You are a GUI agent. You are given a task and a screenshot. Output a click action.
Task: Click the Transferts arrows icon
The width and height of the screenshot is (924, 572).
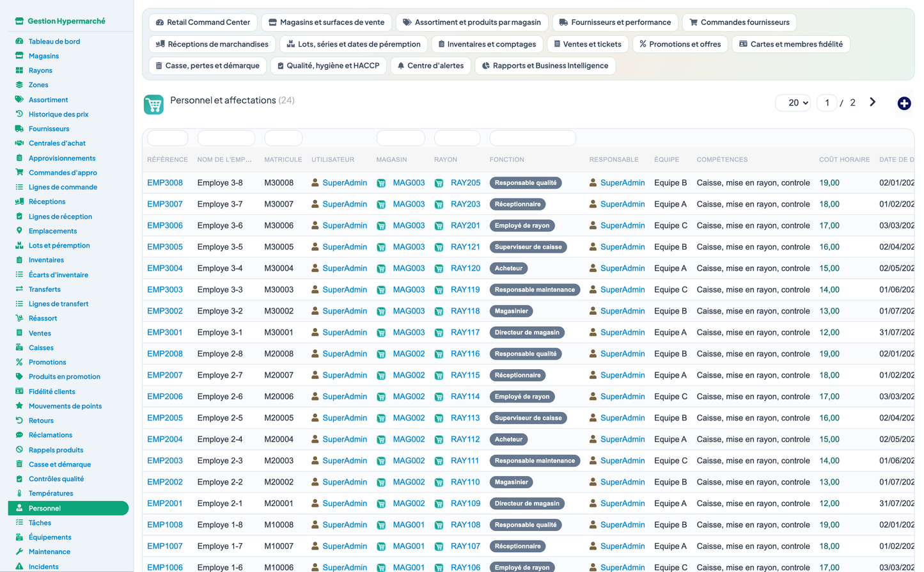point(19,289)
